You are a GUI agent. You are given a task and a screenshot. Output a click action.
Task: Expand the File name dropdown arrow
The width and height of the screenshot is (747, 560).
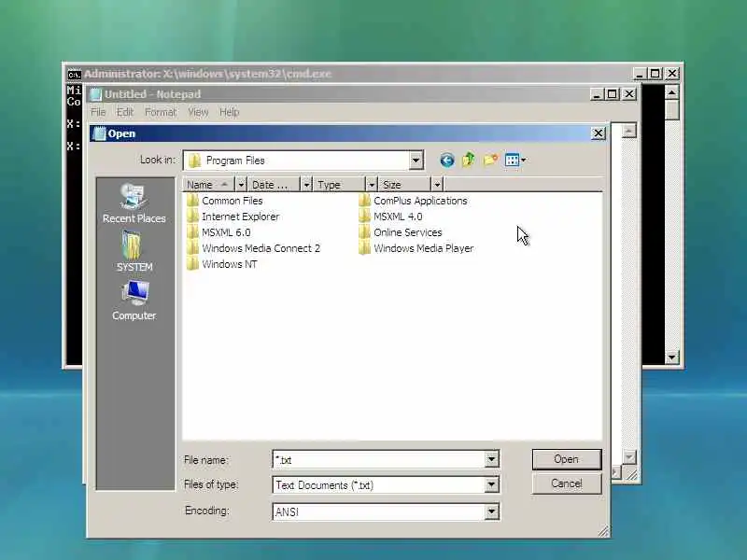[x=491, y=459]
